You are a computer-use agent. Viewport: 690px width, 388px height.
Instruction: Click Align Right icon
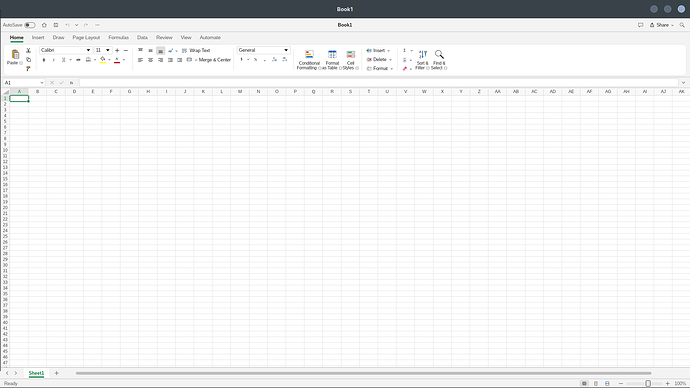point(161,60)
